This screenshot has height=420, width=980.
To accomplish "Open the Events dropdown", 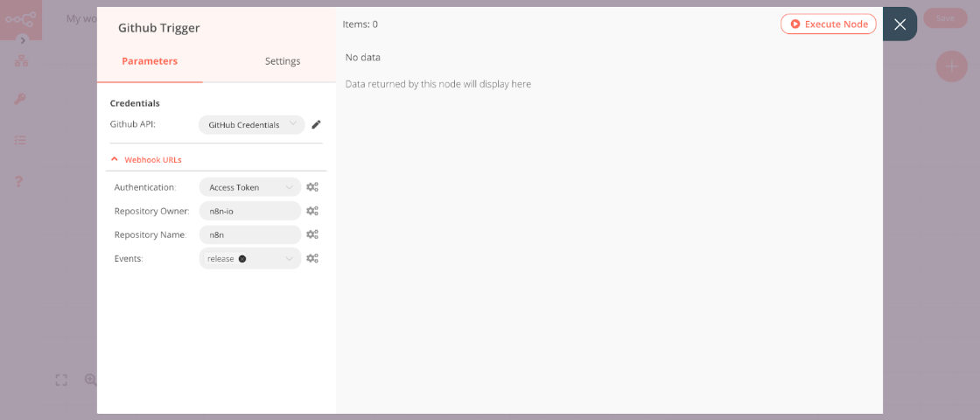I will pyautogui.click(x=250, y=259).
